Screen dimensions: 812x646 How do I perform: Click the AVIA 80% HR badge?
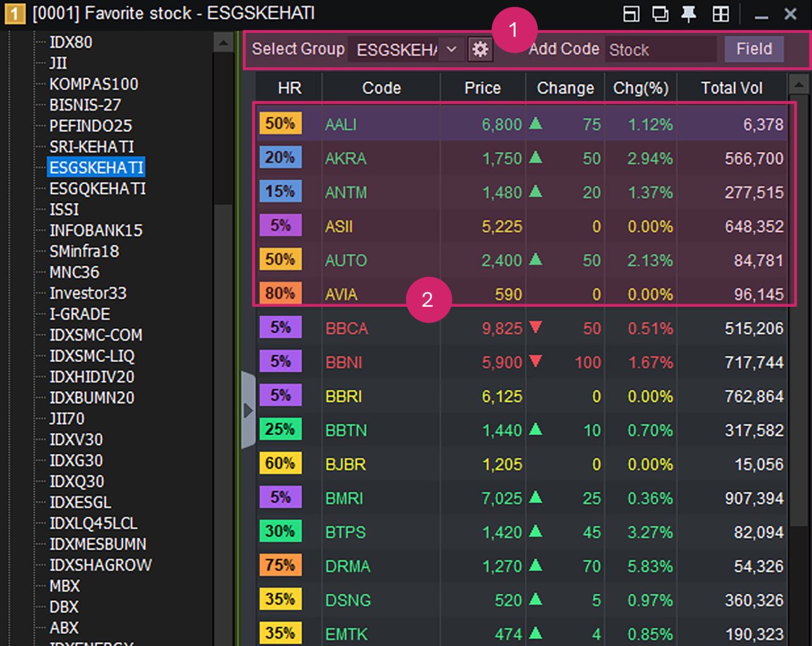pos(280,294)
